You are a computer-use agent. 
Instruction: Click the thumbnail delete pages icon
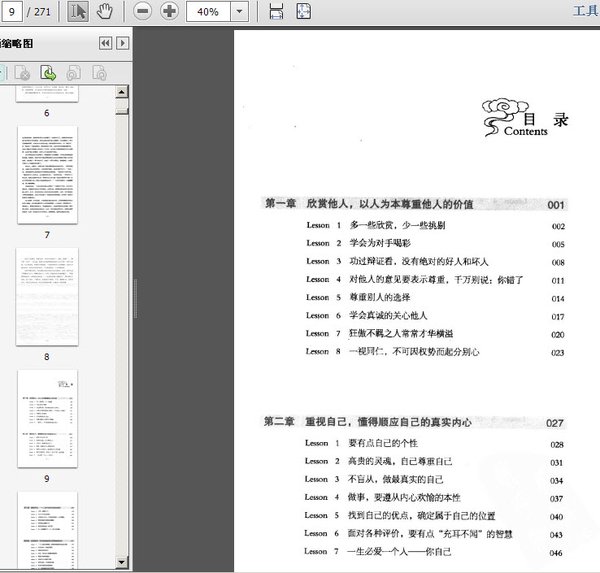[x=22, y=73]
